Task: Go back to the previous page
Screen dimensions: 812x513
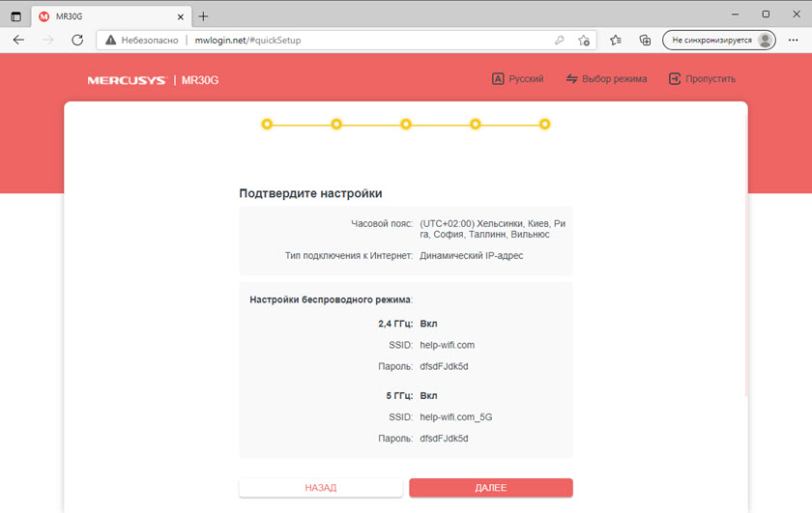Action: point(19,40)
